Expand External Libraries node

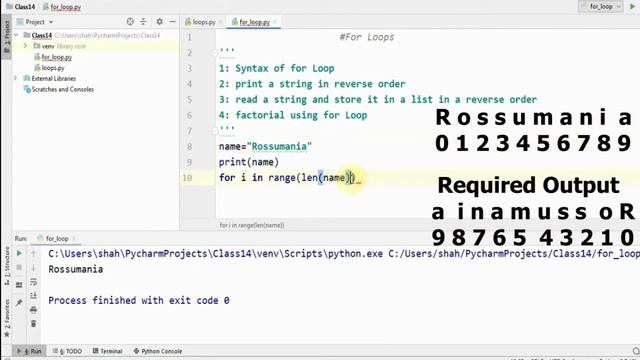(16, 78)
